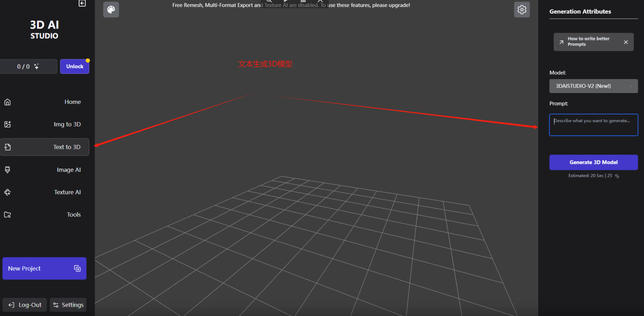
Task: Click the Free Remesh upgrade notice text
Action: click(291, 5)
